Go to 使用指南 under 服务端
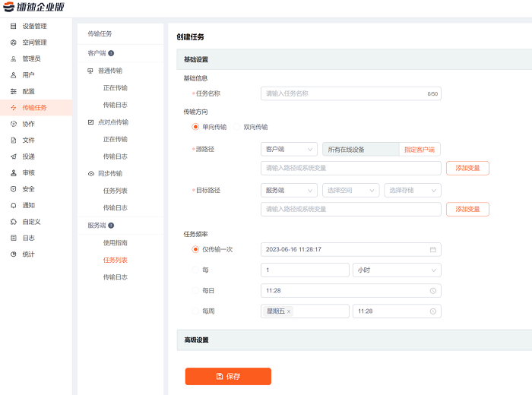The image size is (532, 395). click(116, 242)
